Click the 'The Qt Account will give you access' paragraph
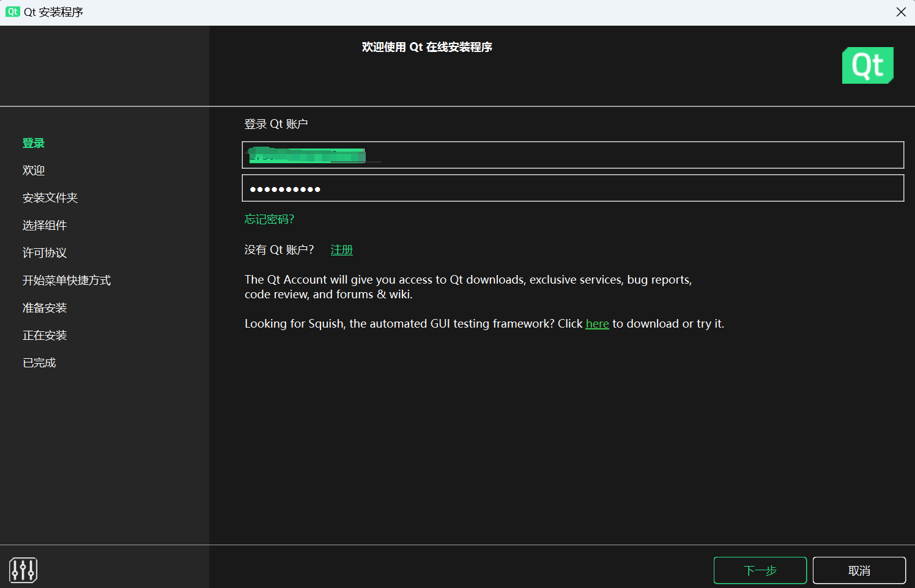Image resolution: width=915 pixels, height=588 pixels. point(468,287)
